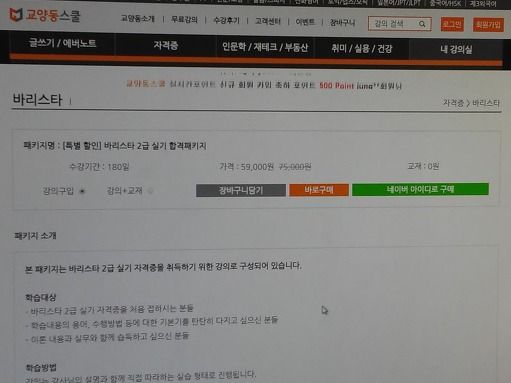The image size is (511, 383).
Task: Open the 무료강의 menu link
Action: (x=184, y=20)
